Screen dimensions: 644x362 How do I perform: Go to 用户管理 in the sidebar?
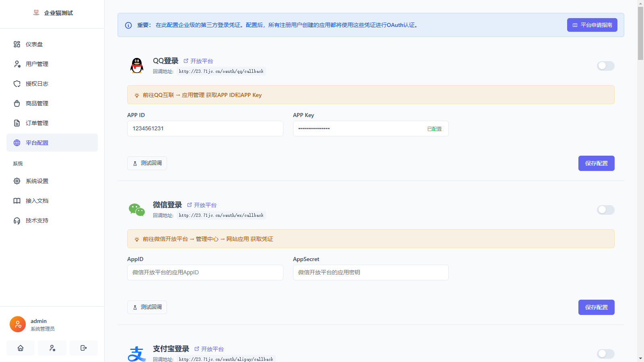coord(37,64)
